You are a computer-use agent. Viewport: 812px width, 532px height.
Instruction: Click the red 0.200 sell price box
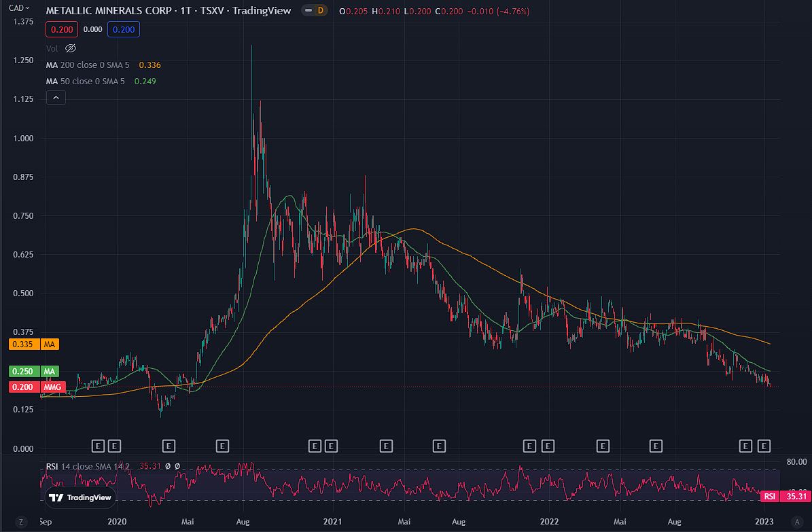(x=62, y=29)
